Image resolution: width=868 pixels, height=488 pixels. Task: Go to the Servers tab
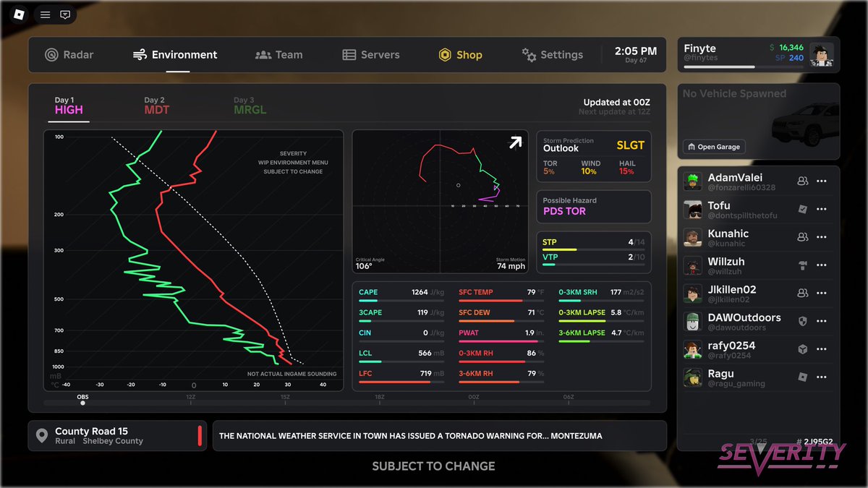coord(371,55)
